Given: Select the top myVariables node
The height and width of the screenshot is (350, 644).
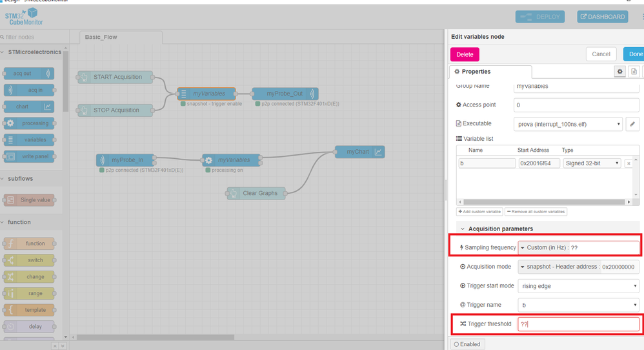Looking at the screenshot, I should pyautogui.click(x=206, y=94).
